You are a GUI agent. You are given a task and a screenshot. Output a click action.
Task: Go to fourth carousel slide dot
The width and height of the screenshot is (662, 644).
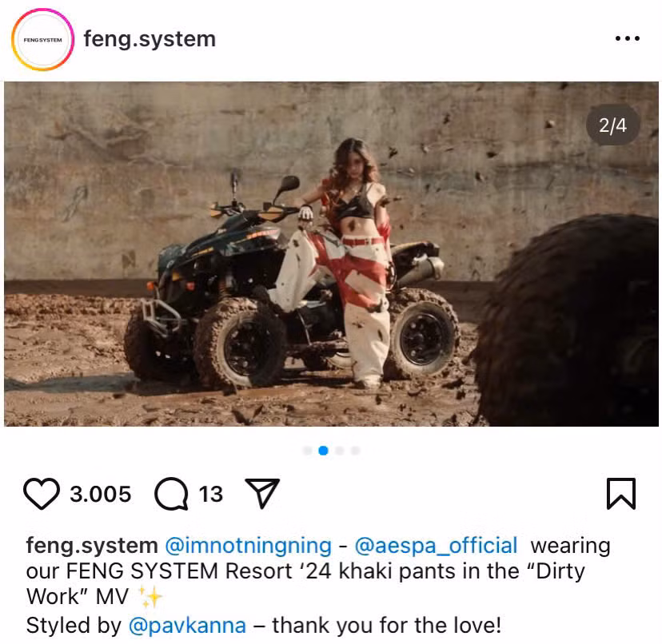point(356,451)
